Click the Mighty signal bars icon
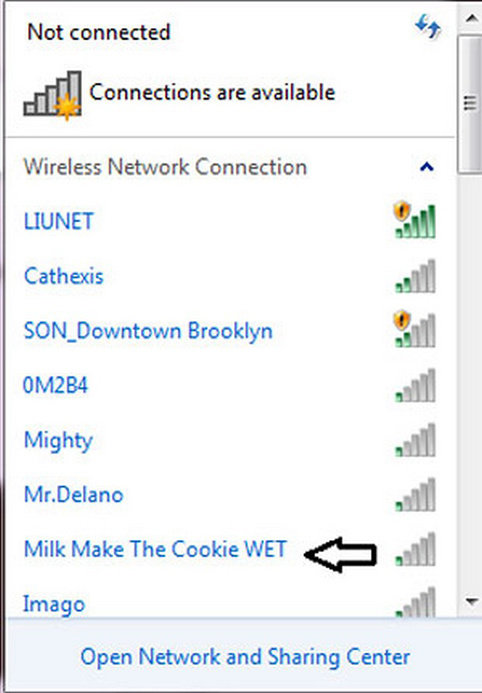Viewport: 482px width, 693px height. (415, 440)
